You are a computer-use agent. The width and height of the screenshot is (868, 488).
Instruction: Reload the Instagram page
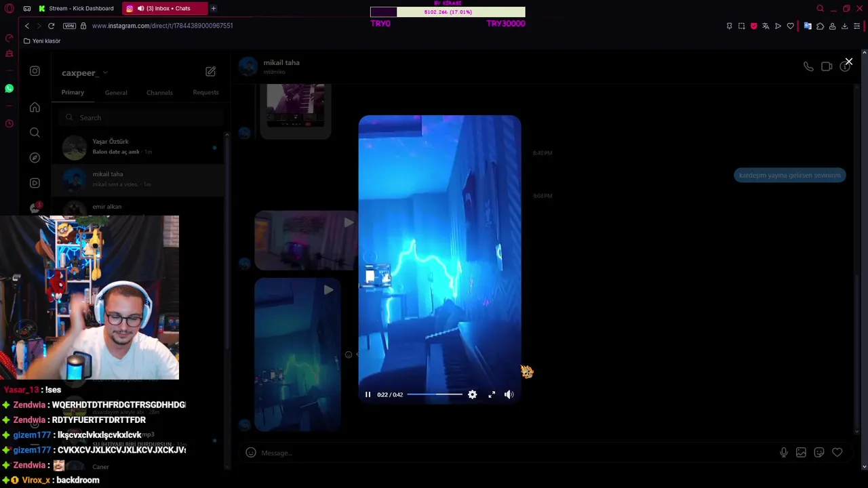click(51, 26)
